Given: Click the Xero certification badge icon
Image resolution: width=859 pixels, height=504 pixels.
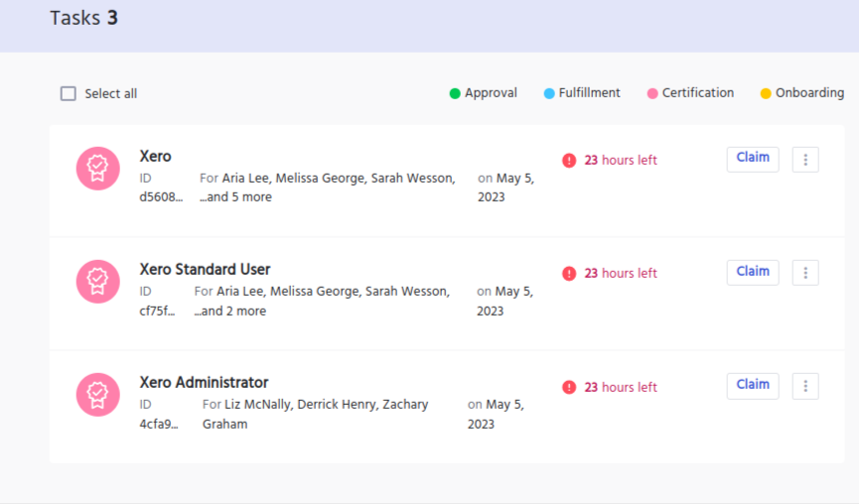Looking at the screenshot, I should click(97, 168).
